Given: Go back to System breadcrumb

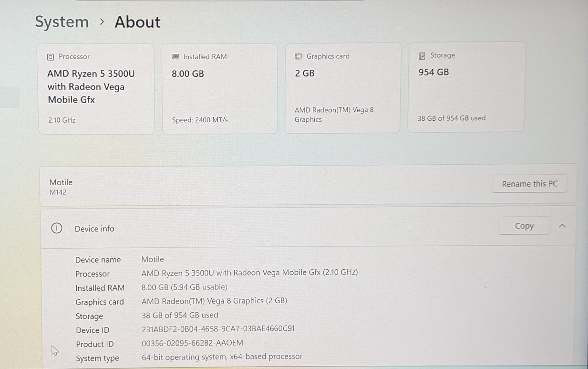Looking at the screenshot, I should (x=62, y=22).
